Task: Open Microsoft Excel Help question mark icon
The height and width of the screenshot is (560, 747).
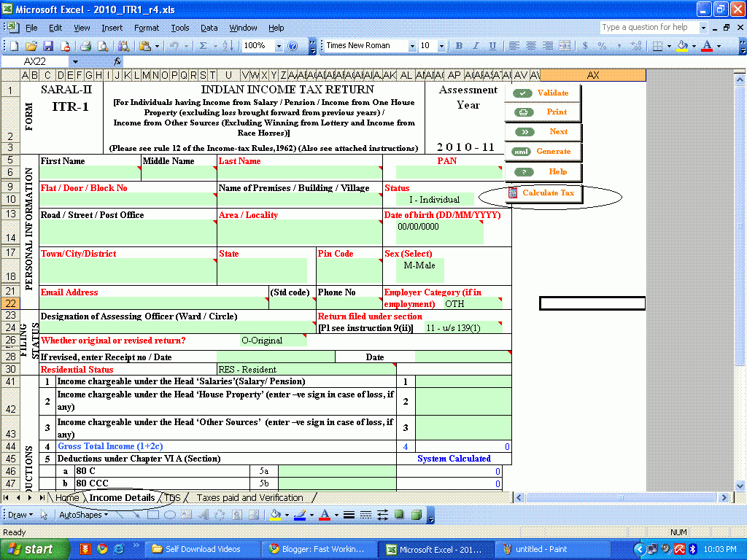Action: pyautogui.click(x=293, y=46)
